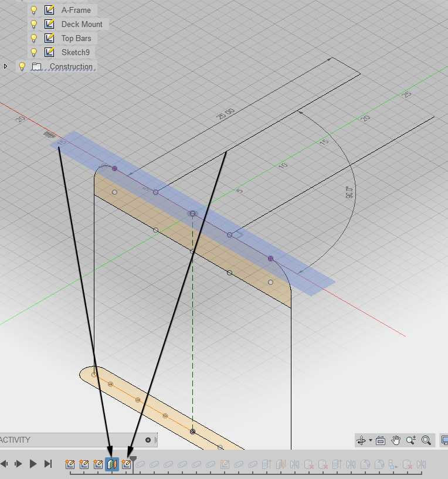Click the highlighted offset plane timeline feature
Image resolution: width=448 pixels, height=479 pixels.
tap(112, 464)
